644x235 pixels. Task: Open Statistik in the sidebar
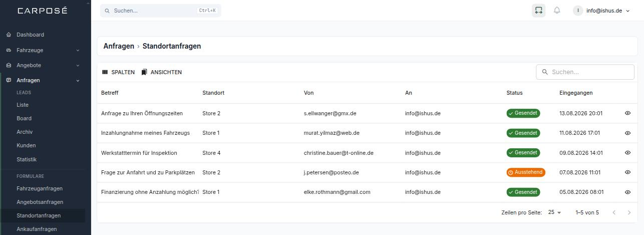(x=27, y=159)
